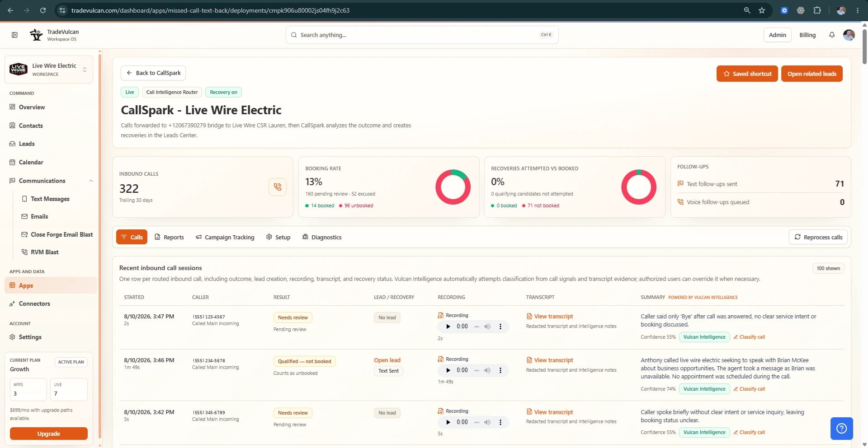Classify call for the 3:47 PM row

pos(749,337)
